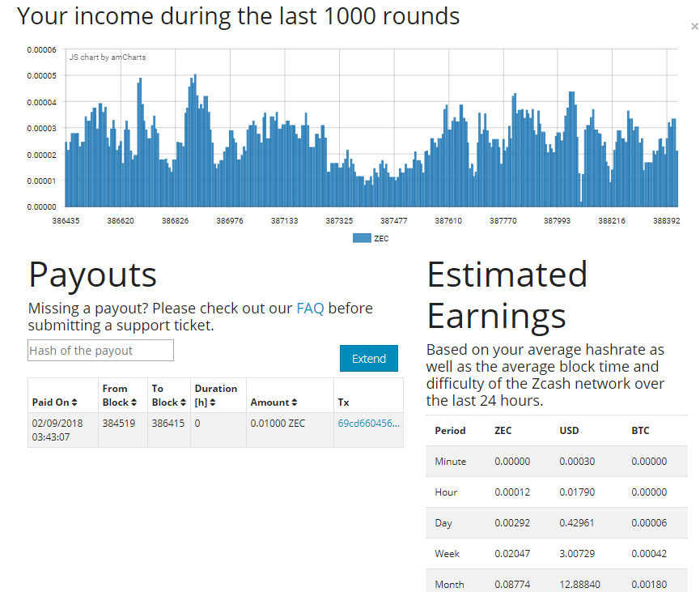The image size is (700, 592).
Task: Focus the Hash of the payout field
Action: click(x=100, y=351)
